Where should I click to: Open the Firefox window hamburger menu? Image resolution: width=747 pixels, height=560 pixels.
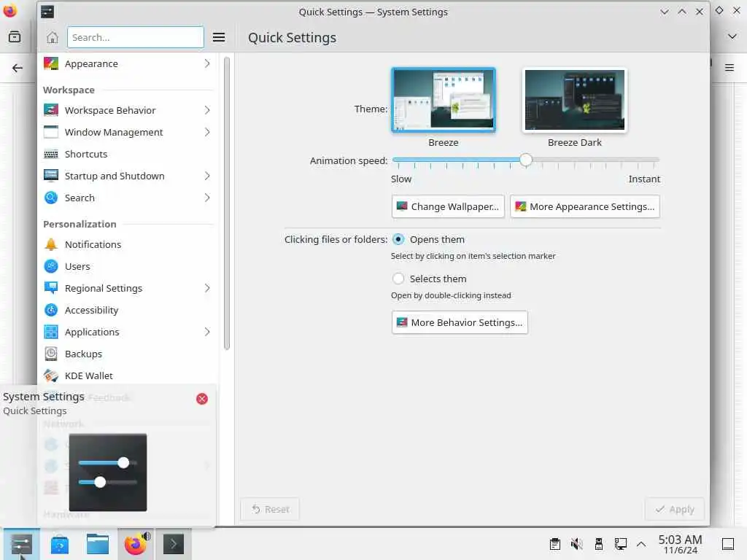(729, 68)
